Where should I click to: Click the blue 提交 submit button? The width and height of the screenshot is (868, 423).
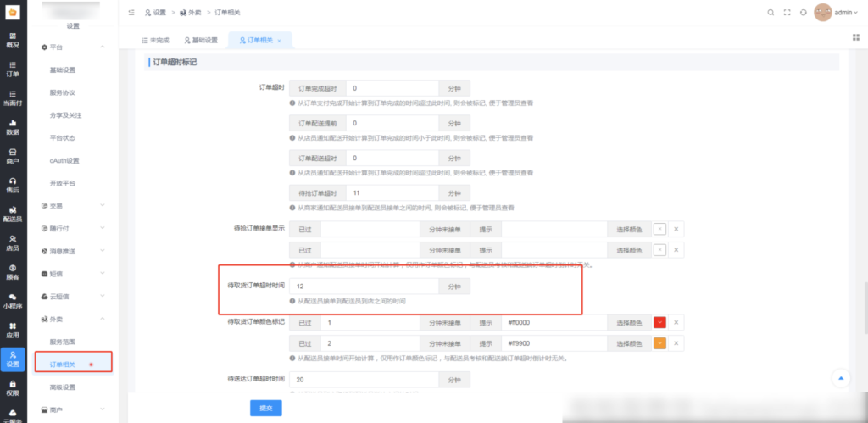pos(265,408)
